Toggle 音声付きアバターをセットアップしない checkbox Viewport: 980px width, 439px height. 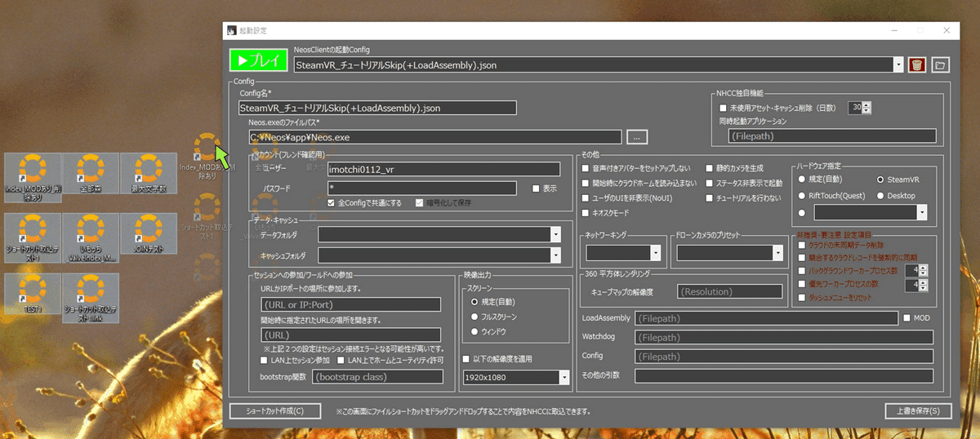pyautogui.click(x=586, y=168)
